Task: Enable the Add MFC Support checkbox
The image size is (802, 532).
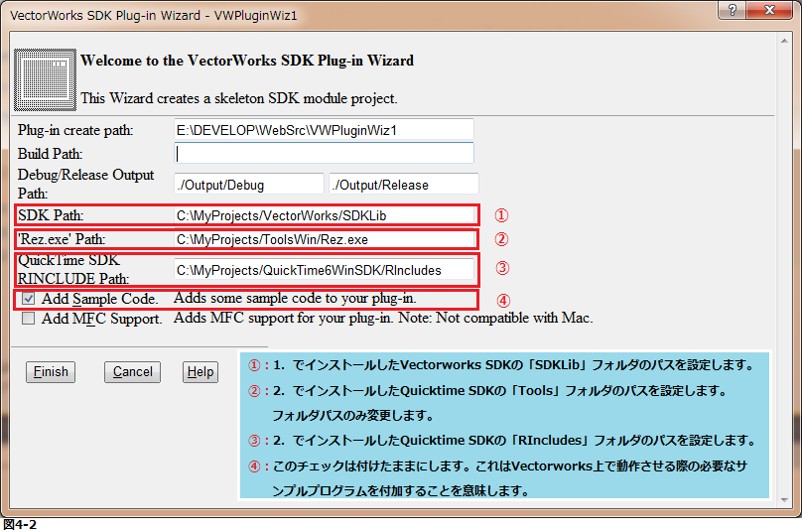Action: pyautogui.click(x=29, y=319)
